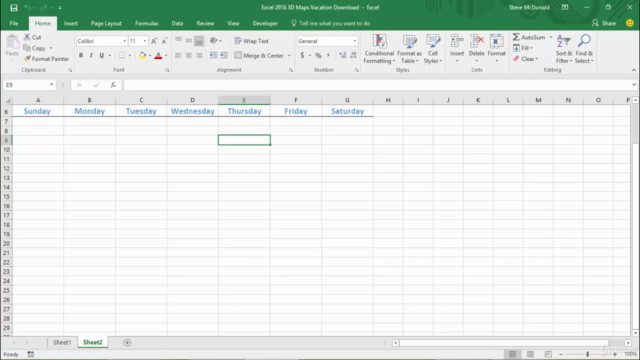Click the Fill button in Editing group
Screen dimensions: 640x360
point(523,48)
